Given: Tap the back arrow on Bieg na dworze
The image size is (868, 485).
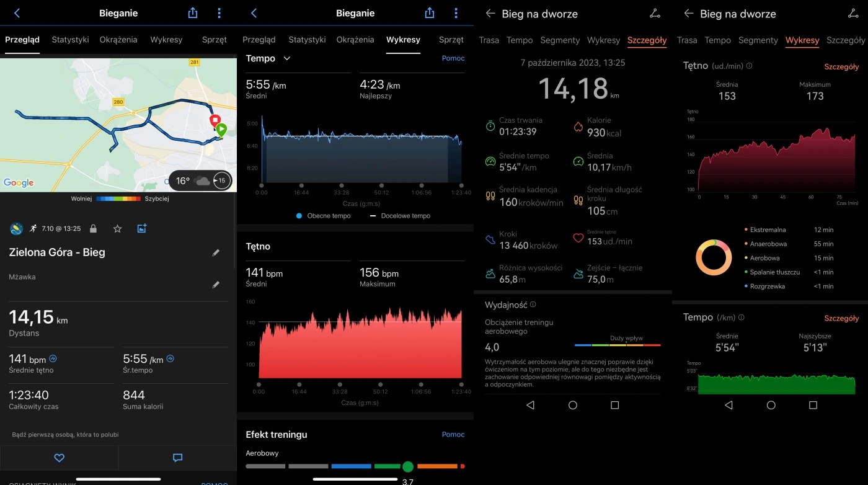Looking at the screenshot, I should point(490,12).
